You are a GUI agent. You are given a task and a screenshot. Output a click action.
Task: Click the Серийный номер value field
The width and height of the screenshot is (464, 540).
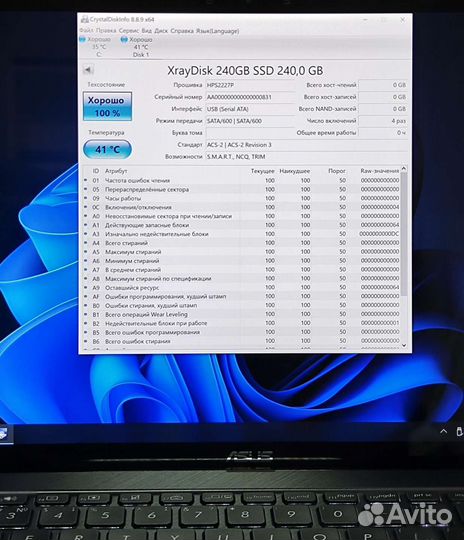(250, 97)
